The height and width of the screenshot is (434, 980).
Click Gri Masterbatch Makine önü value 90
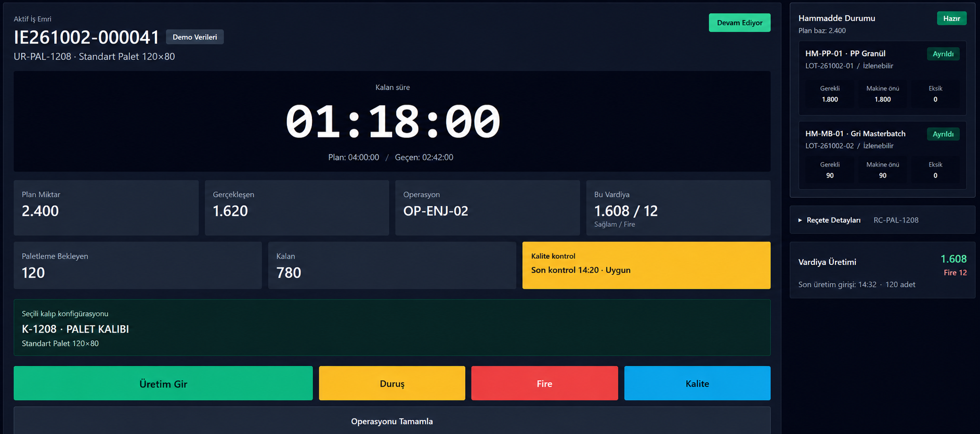pyautogui.click(x=883, y=176)
